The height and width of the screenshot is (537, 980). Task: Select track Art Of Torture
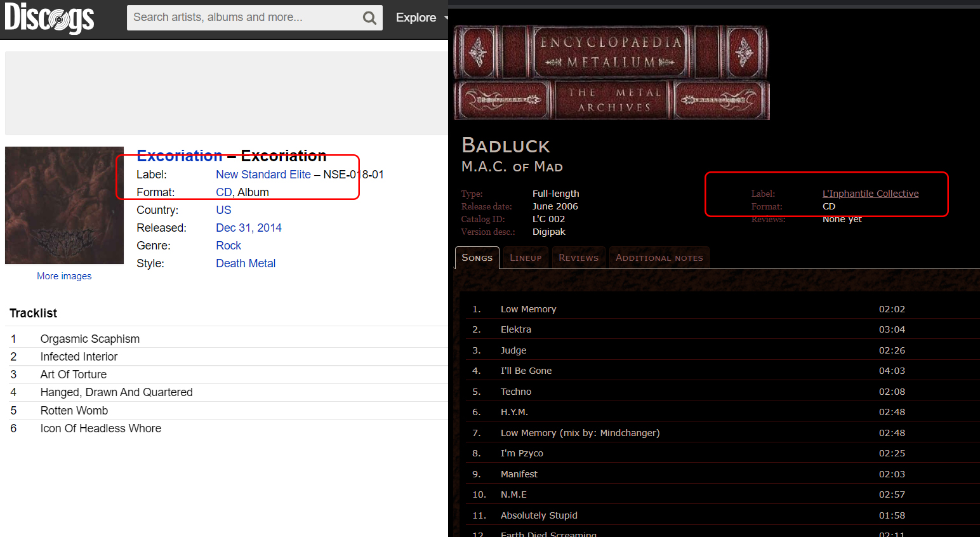[x=74, y=375]
